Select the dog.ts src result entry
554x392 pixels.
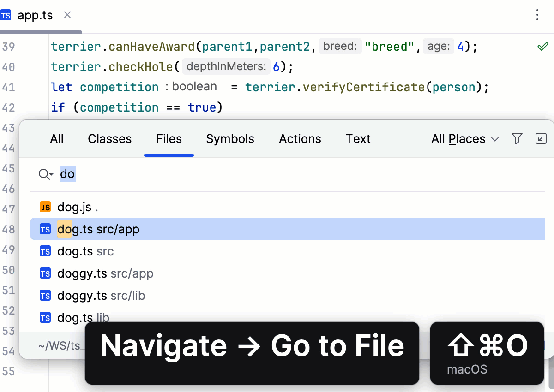pos(85,251)
